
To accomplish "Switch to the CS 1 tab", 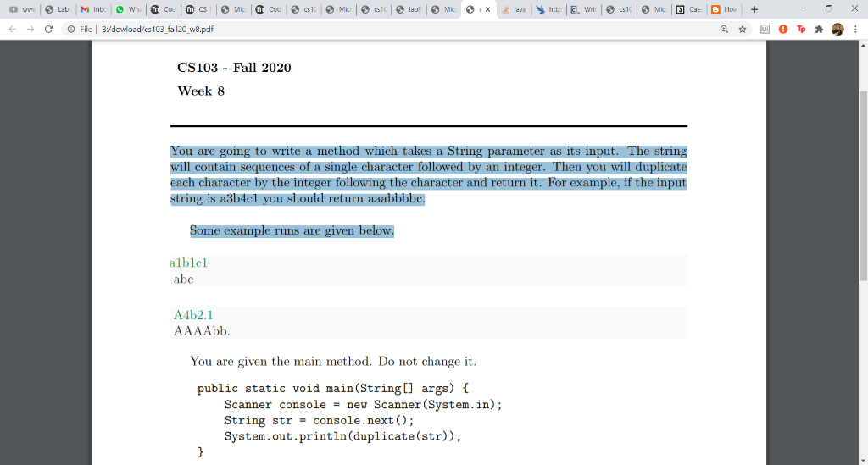I will (198, 9).
